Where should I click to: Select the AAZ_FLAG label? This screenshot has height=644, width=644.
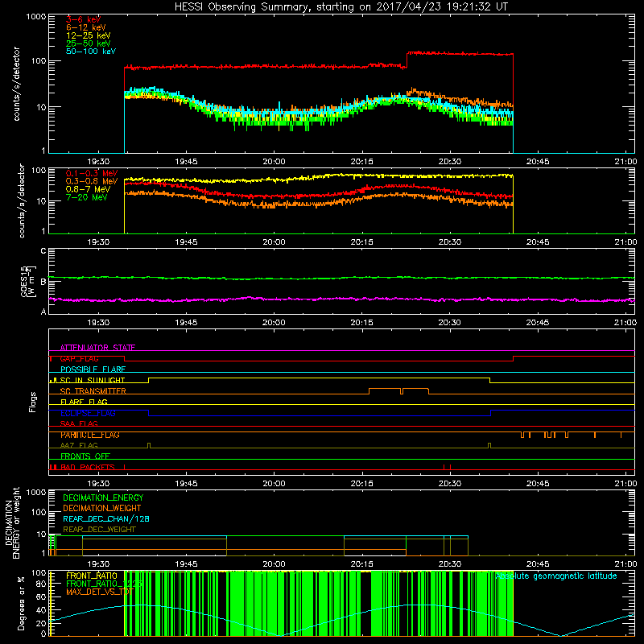click(79, 445)
